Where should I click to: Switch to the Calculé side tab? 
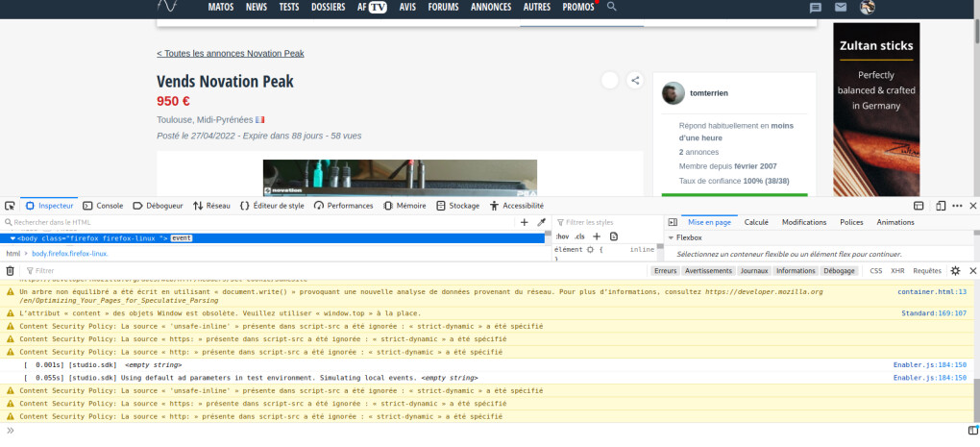[x=756, y=222]
